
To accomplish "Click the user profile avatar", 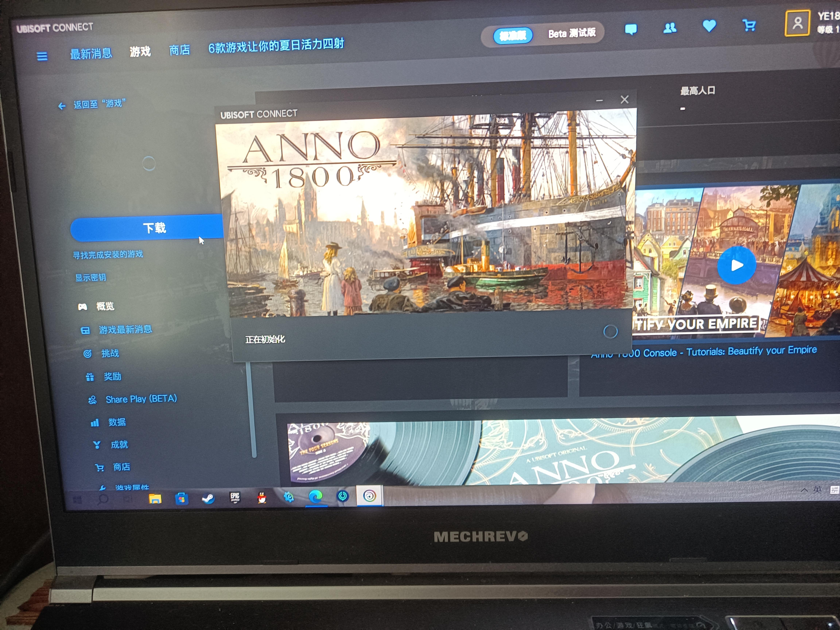I will 798,24.
